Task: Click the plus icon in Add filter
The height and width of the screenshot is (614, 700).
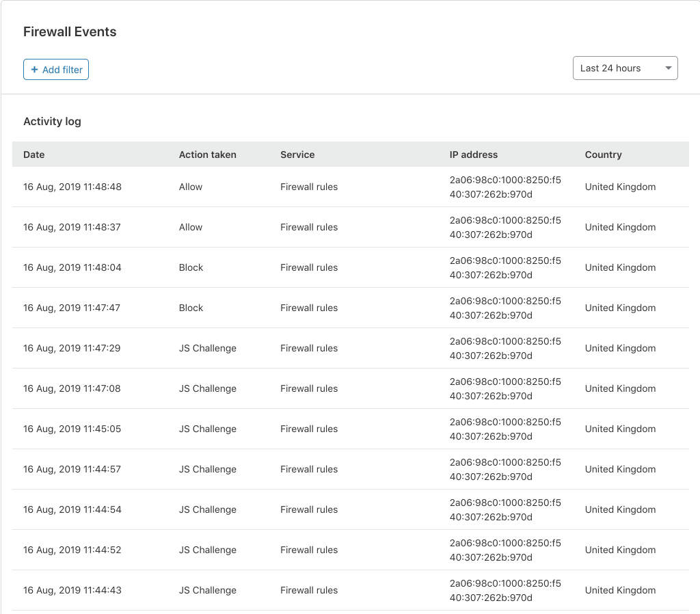Action: coord(35,70)
